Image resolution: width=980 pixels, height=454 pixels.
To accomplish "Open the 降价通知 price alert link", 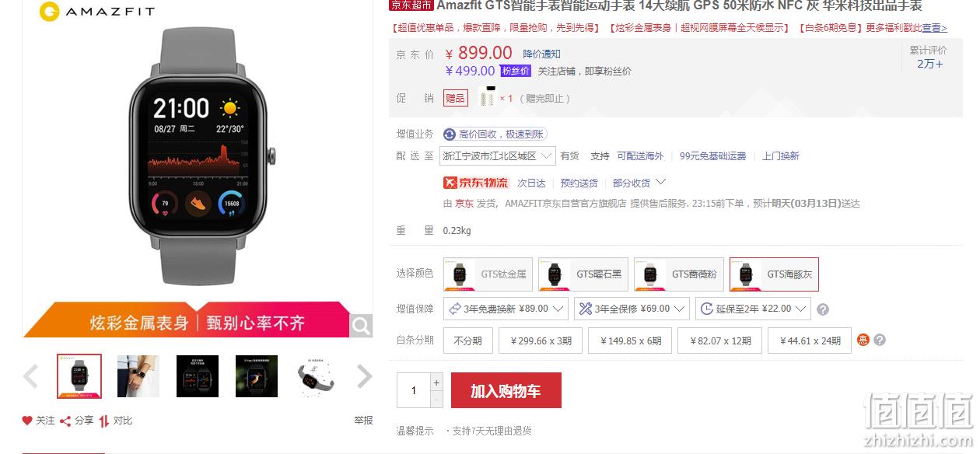I will [x=541, y=54].
